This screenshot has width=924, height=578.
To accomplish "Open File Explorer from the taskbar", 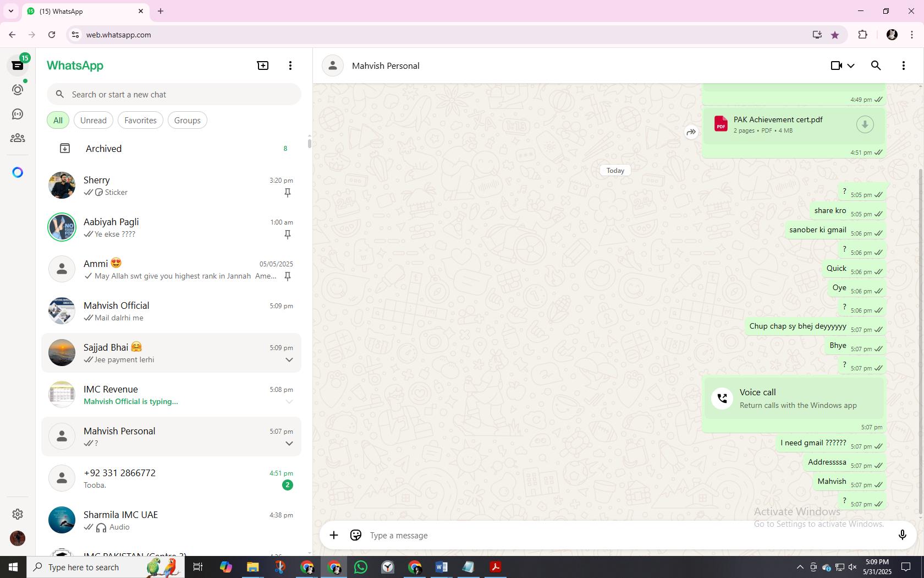I will (x=253, y=567).
